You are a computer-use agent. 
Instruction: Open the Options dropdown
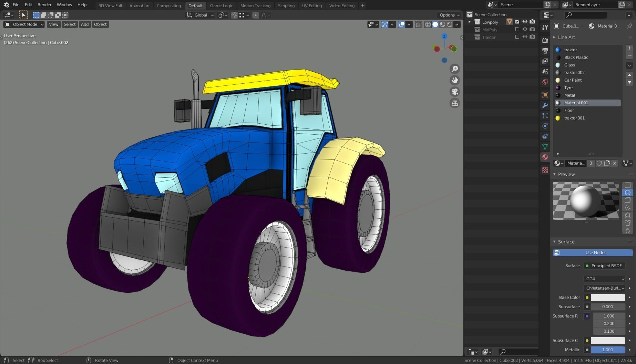(450, 15)
